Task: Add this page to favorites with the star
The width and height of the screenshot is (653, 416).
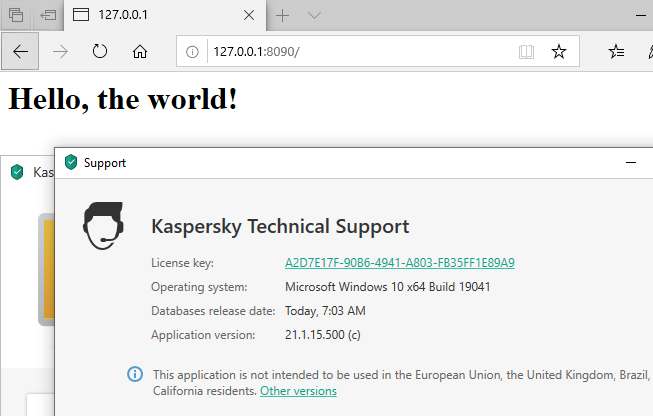Action: pyautogui.click(x=559, y=52)
